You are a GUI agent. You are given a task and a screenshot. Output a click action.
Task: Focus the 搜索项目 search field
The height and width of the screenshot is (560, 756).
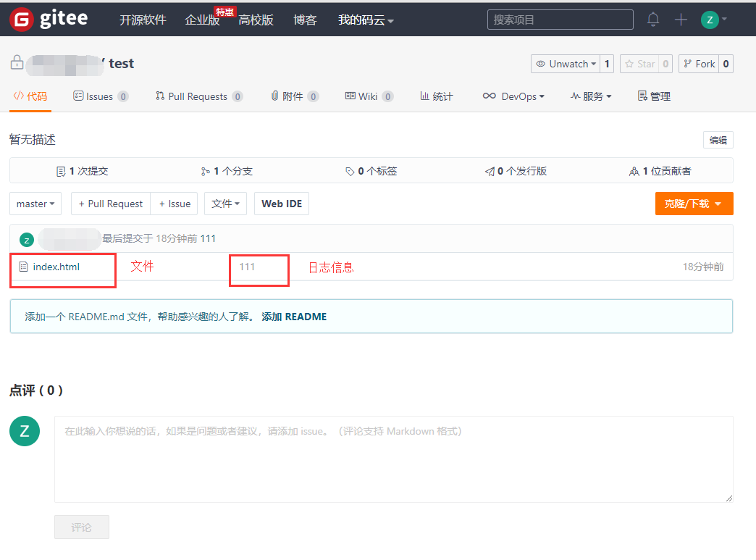(560, 20)
